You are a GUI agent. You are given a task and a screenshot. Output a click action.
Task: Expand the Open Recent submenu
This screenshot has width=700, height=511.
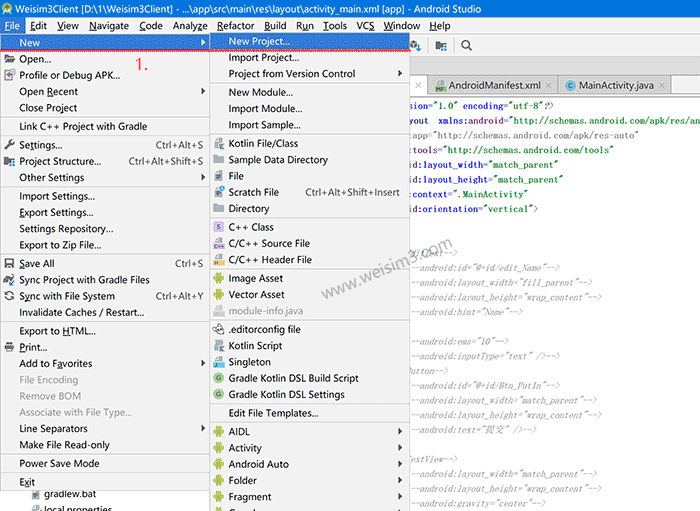pyautogui.click(x=48, y=92)
